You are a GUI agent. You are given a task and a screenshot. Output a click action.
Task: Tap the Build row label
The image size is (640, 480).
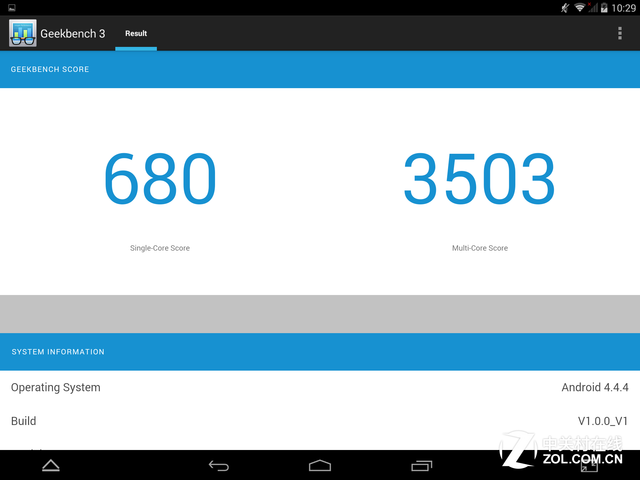tap(24, 421)
